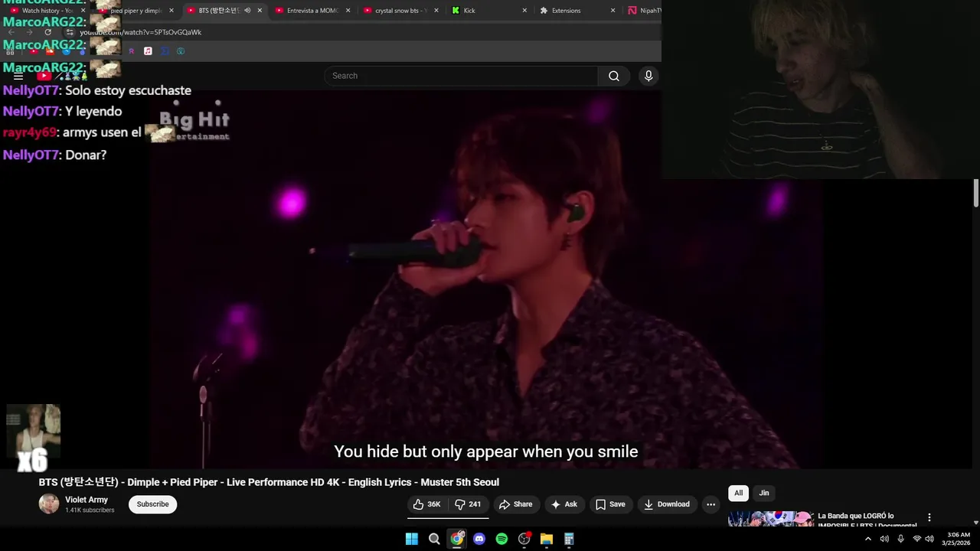Dislike the video with thumbs-down 241

point(468,504)
